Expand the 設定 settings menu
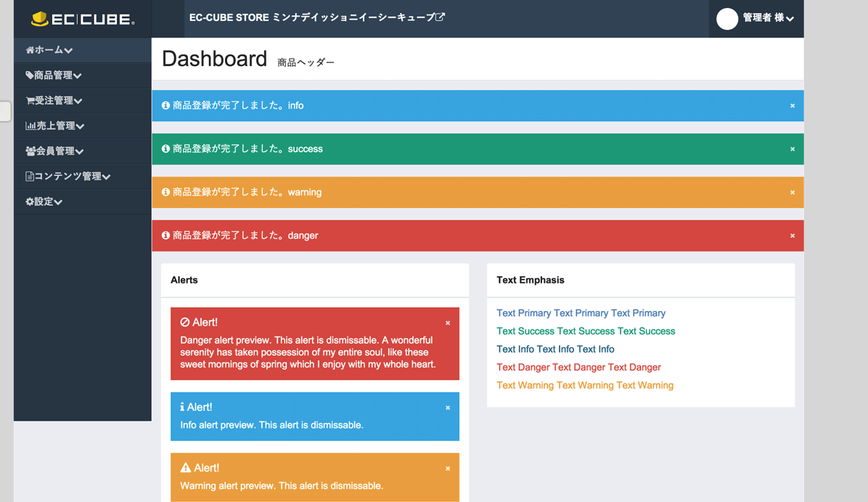The image size is (868, 502). tap(44, 202)
